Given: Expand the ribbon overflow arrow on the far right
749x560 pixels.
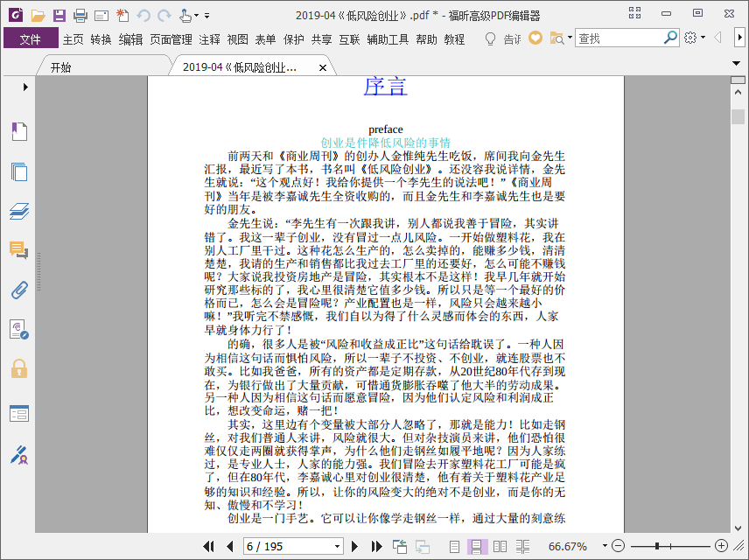Looking at the screenshot, I should click(739, 38).
